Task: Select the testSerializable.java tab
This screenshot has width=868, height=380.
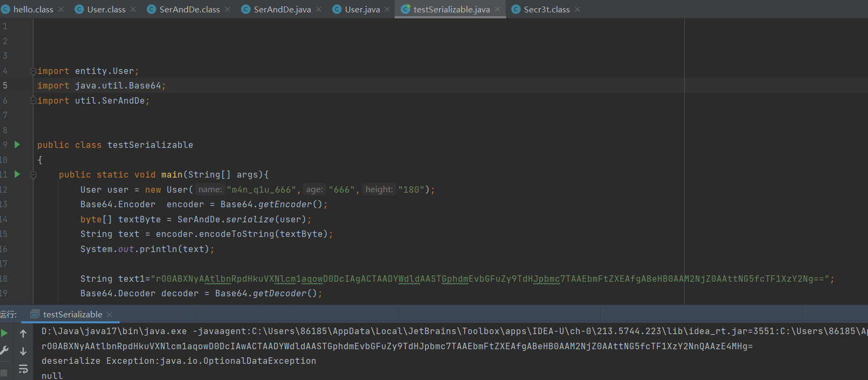Action: tap(451, 9)
